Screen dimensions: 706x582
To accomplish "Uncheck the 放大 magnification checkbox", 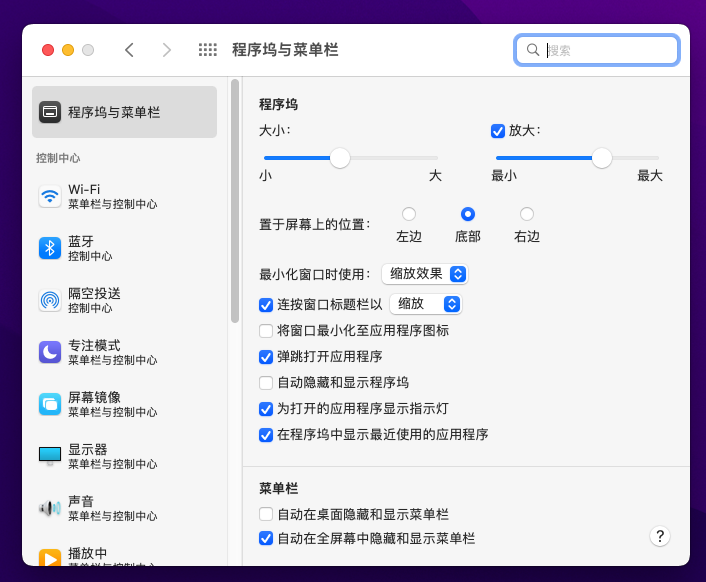I will click(498, 131).
